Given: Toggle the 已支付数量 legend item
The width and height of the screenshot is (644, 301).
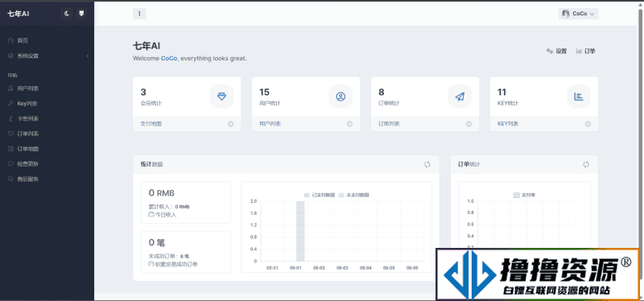Looking at the screenshot, I should pos(320,195).
